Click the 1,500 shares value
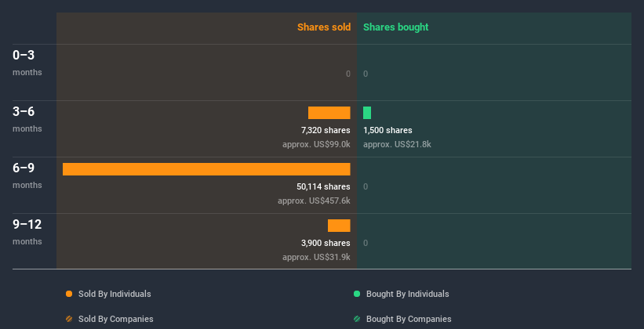Viewport: 644px width, 329px height. click(x=387, y=131)
